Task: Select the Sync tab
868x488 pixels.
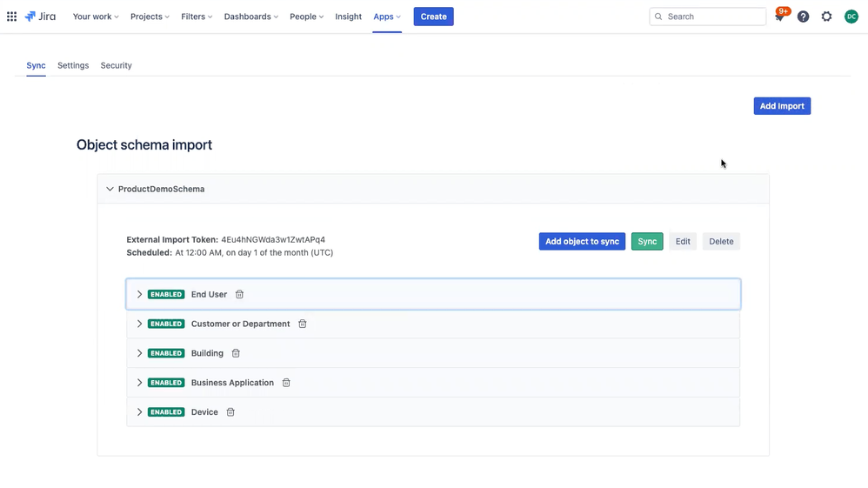Action: point(36,65)
